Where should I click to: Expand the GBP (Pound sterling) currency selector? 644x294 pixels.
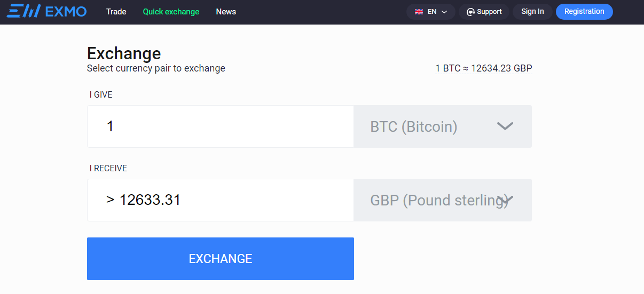(443, 200)
